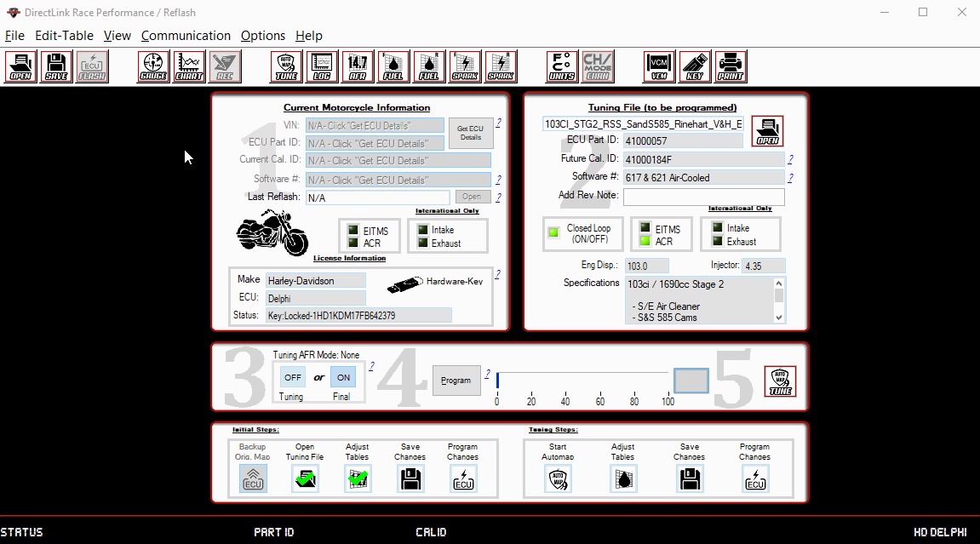Select the Chart tool in the toolbar

coord(188,66)
